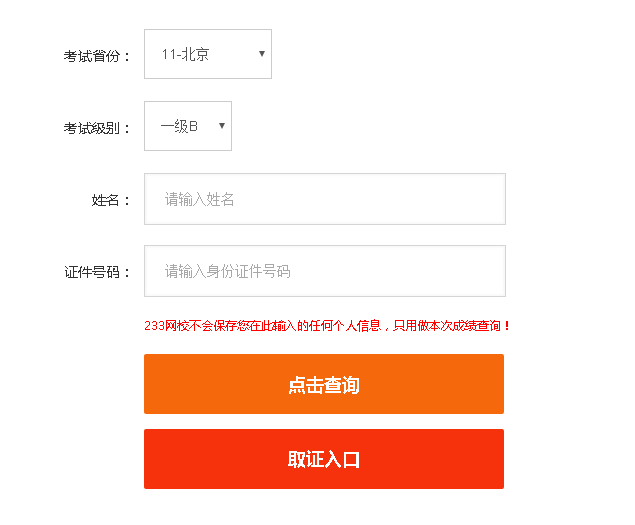This screenshot has width=635, height=525.
Task: Click the 请输入姓名 placeholder text
Action: click(x=200, y=199)
